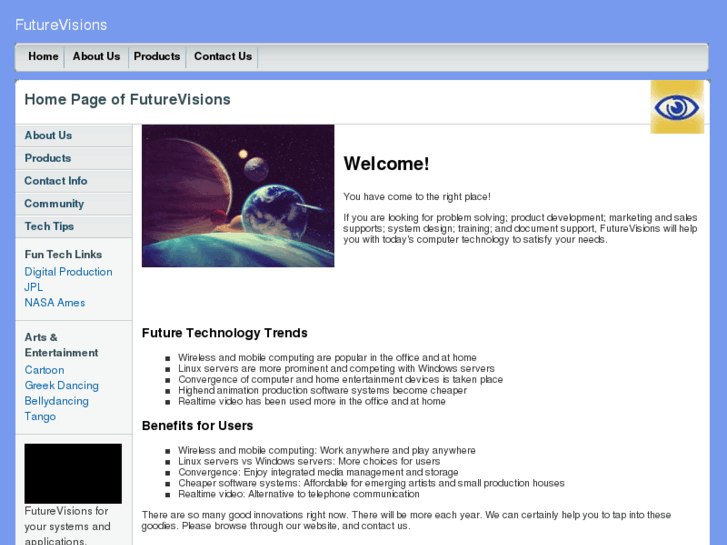This screenshot has height=545, width=727.
Task: Click the Welcome! heading
Action: [x=386, y=164]
